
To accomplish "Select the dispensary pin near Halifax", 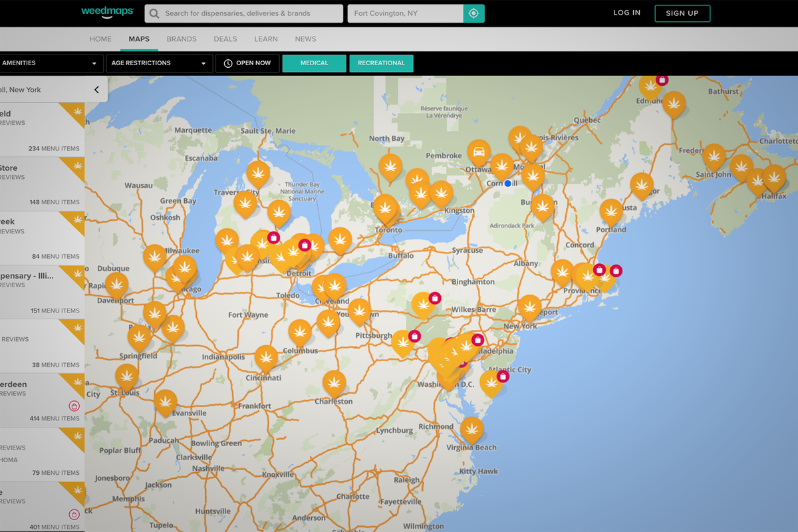I will point(773,178).
